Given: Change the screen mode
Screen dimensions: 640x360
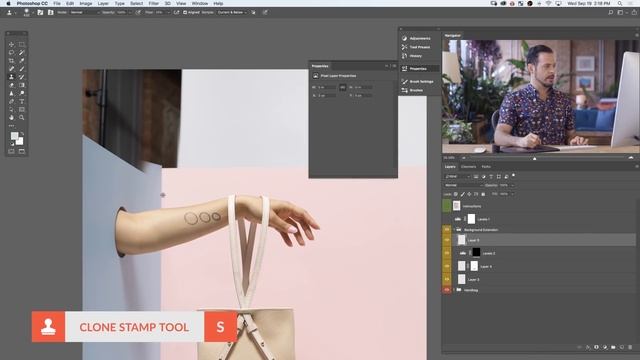Looking at the screenshot, I should 22,151.
